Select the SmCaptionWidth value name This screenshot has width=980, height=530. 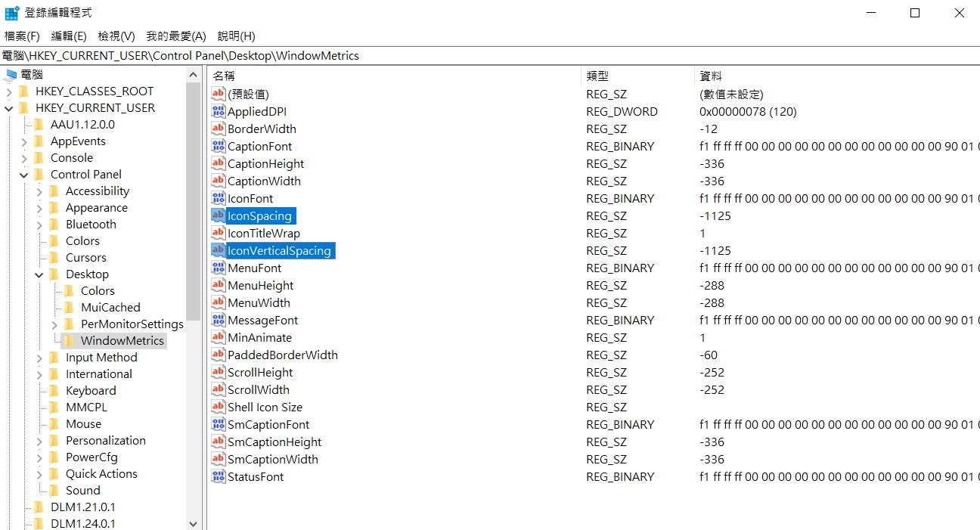pos(273,459)
